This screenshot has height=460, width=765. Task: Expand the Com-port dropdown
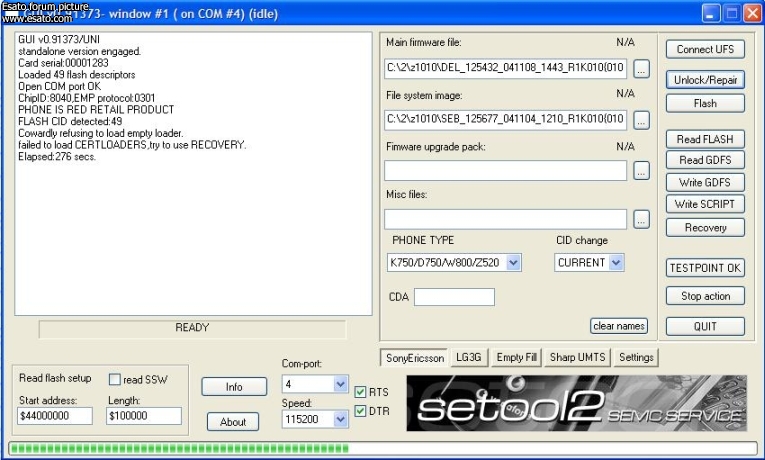[x=341, y=384]
